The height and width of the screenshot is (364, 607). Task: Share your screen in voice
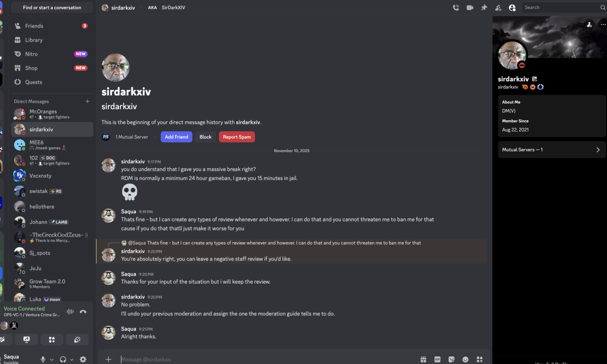(26, 340)
